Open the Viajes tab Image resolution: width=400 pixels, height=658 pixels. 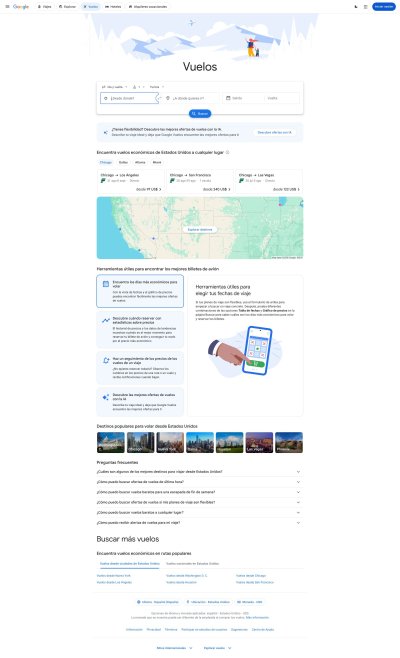point(44,7)
